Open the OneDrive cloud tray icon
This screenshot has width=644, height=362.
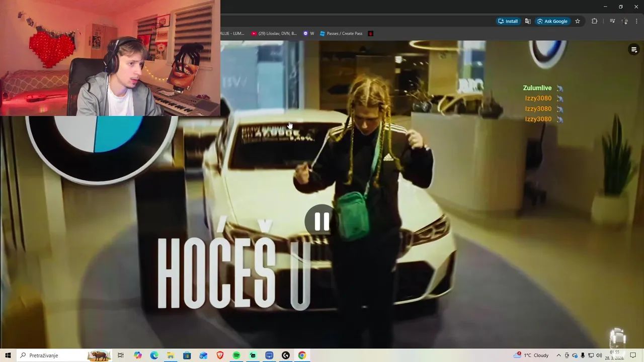coord(575,355)
